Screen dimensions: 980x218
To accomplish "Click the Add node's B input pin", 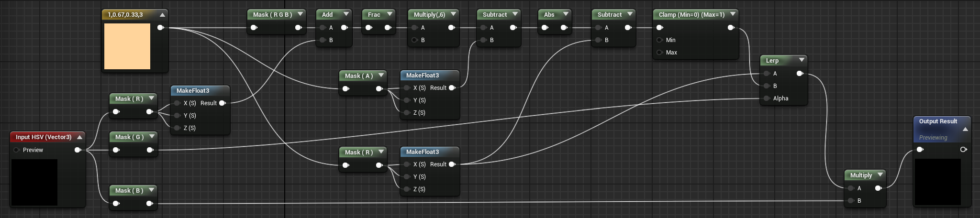I will click(323, 40).
